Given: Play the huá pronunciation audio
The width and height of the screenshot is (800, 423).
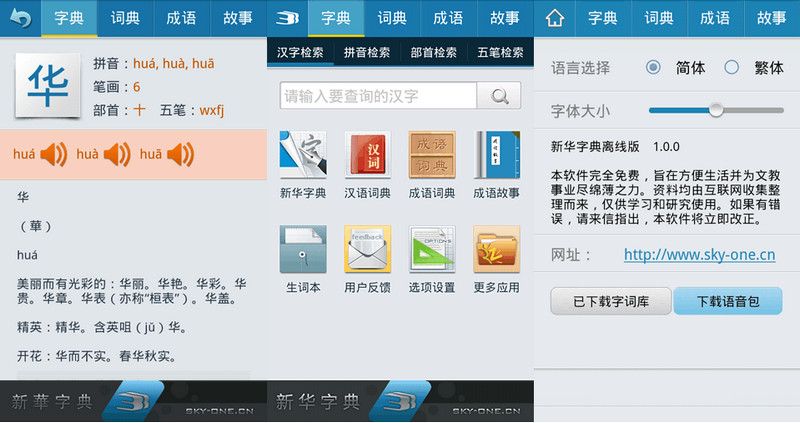Looking at the screenshot, I should tap(54, 154).
